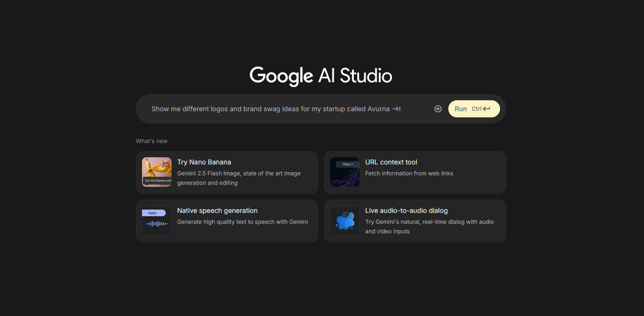Open the Nano Banana banana image thumbnail

point(157,172)
